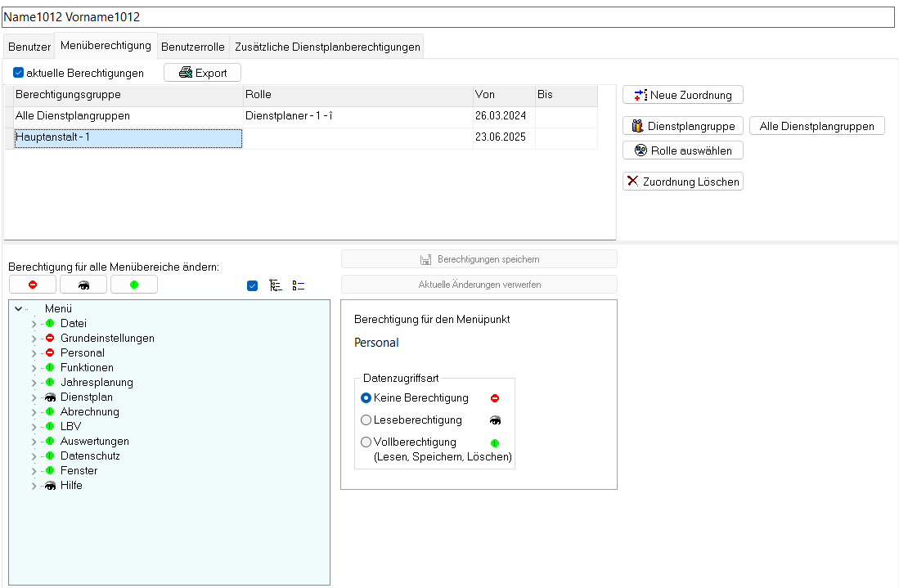This screenshot has height=588, width=899.
Task: Select the Vollberechtigung radio option
Action: click(366, 442)
